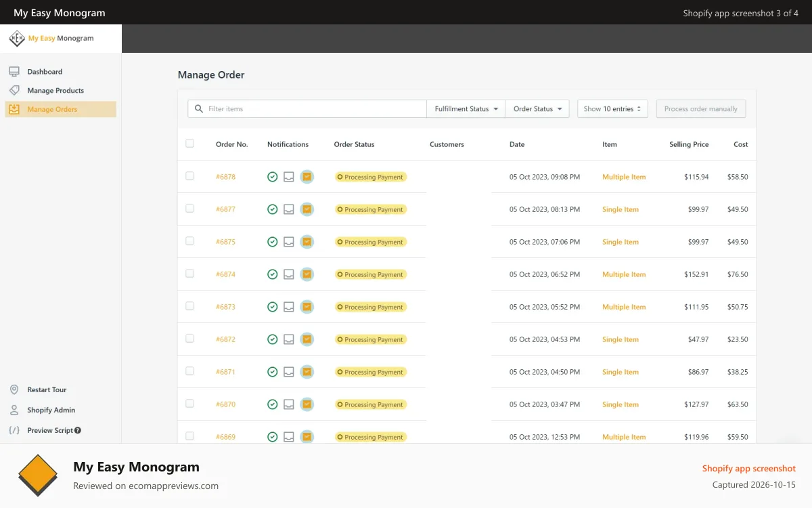Viewport: 812px width, 508px height.
Task: Choose Restart Tour in the sidebar
Action: pos(47,389)
